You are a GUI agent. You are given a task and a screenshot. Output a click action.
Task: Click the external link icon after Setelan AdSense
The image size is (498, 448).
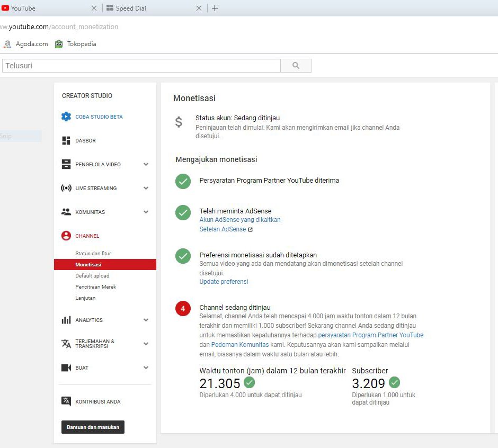[250, 229]
